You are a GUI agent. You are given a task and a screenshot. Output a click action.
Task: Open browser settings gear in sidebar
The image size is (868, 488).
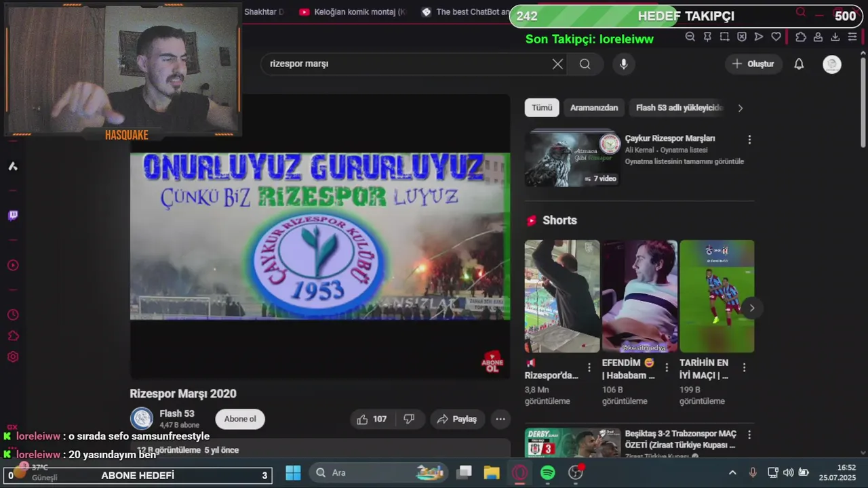pos(13,357)
